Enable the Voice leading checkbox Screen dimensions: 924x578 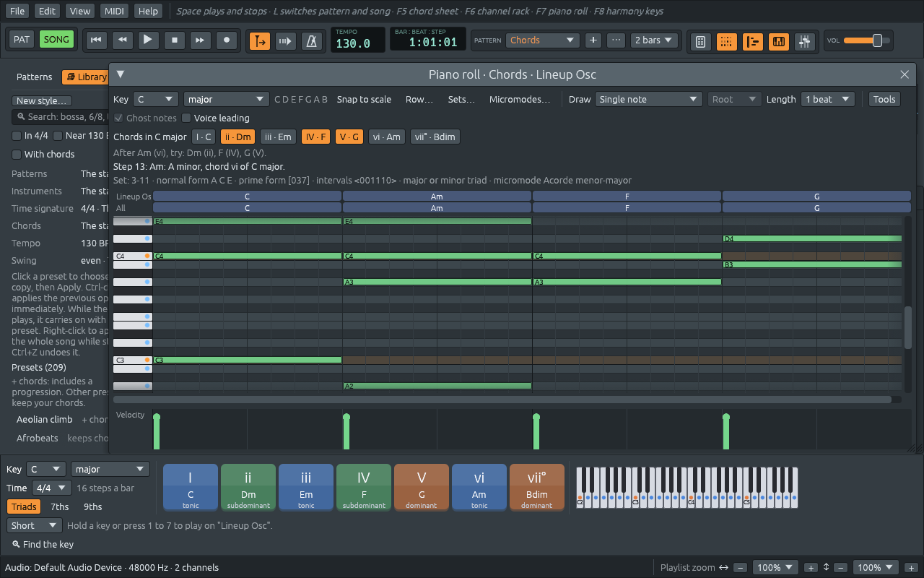[215, 118]
